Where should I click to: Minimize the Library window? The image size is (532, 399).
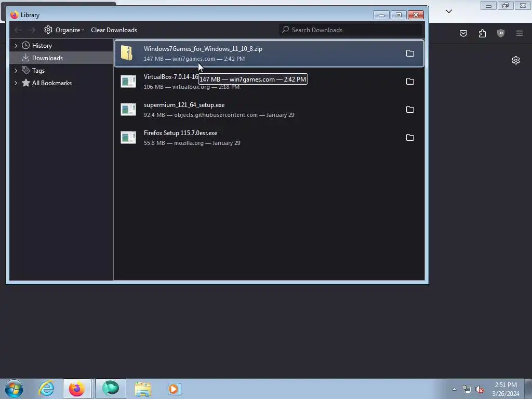(381, 15)
